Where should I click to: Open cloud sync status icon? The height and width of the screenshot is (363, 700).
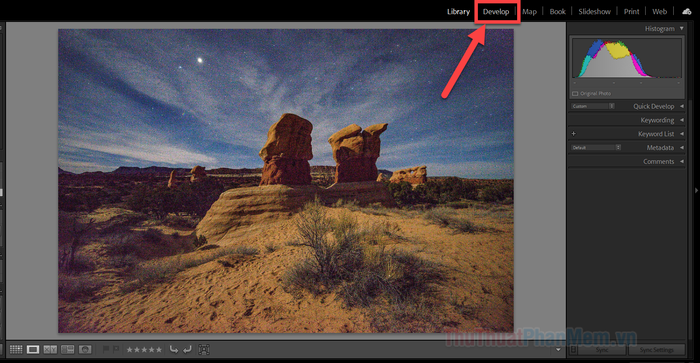pos(687,11)
